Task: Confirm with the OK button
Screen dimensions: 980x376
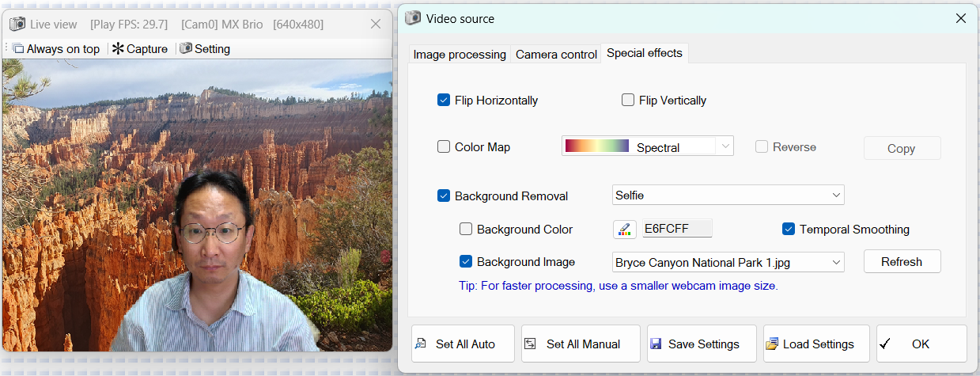Action: (x=921, y=344)
